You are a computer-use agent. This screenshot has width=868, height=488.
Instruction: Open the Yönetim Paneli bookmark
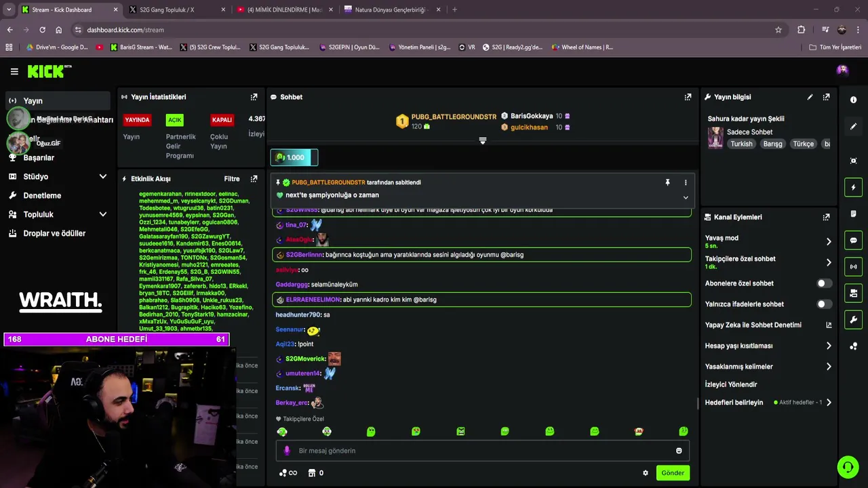click(x=419, y=47)
